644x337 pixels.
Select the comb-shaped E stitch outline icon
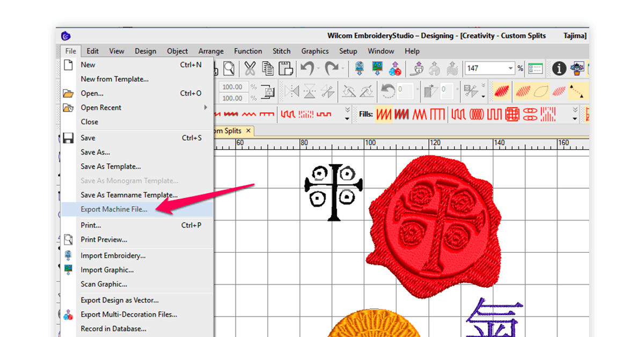267,114
